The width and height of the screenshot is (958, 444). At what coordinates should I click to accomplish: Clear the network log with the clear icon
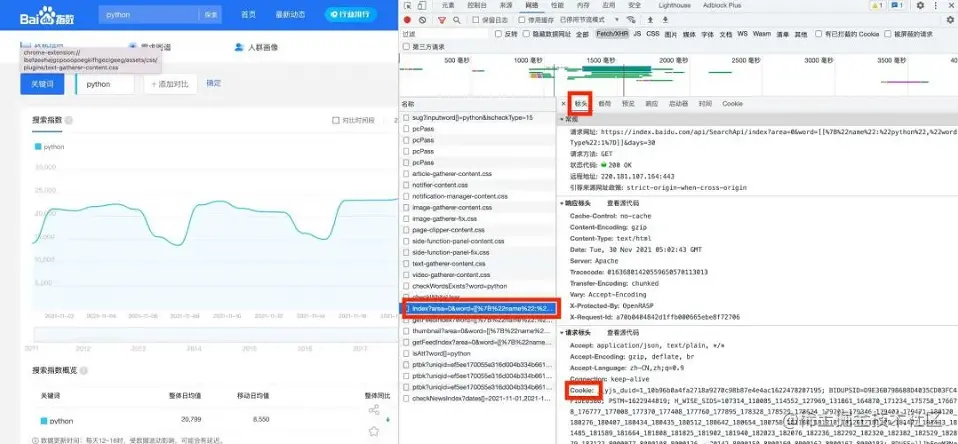pos(422,19)
